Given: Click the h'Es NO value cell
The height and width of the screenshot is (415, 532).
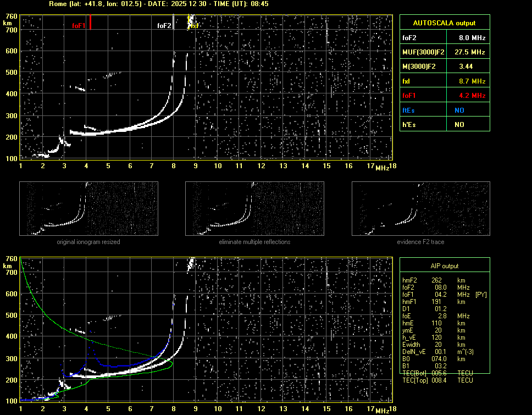Looking at the screenshot, I should [x=459, y=125].
